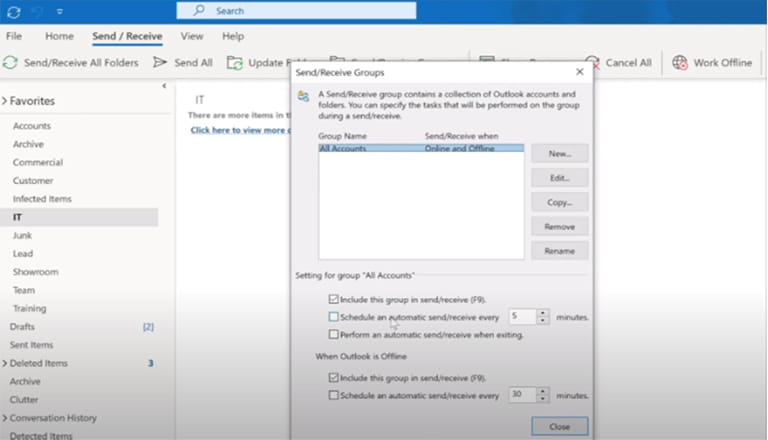Click the Send All arrow icon
Image resolution: width=768 pixels, height=440 pixels.
(160, 62)
